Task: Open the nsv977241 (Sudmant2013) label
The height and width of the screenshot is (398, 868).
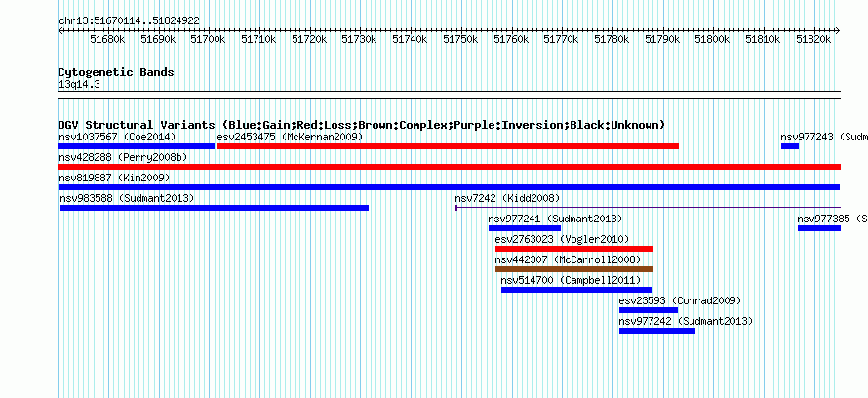Action: [555, 219]
